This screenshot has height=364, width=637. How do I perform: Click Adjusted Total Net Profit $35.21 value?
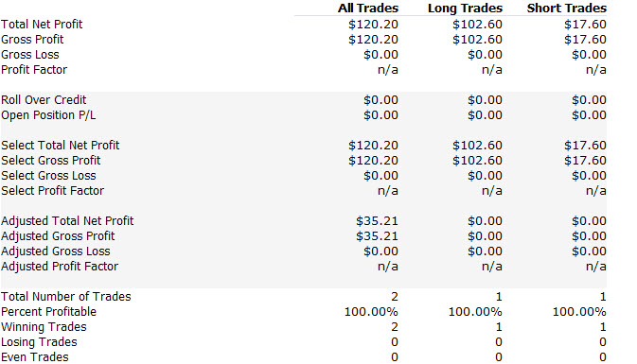point(377,221)
